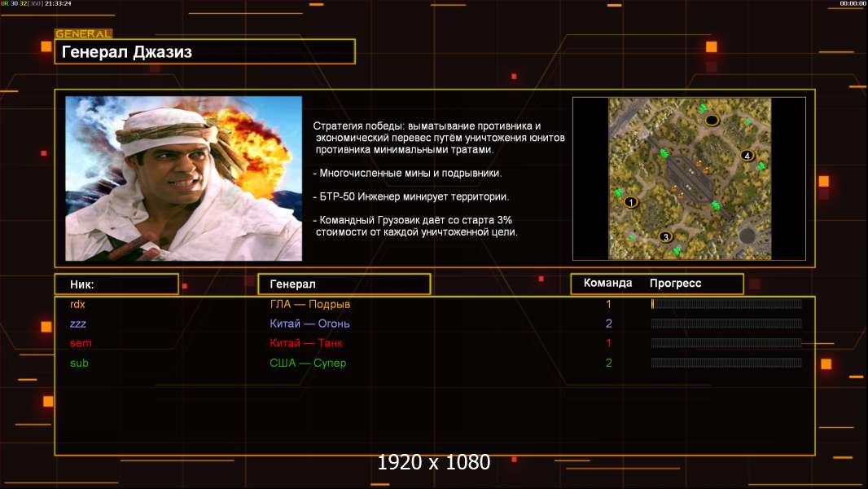The width and height of the screenshot is (868, 489).
Task: Select player zzz in the list
Action: coord(78,324)
